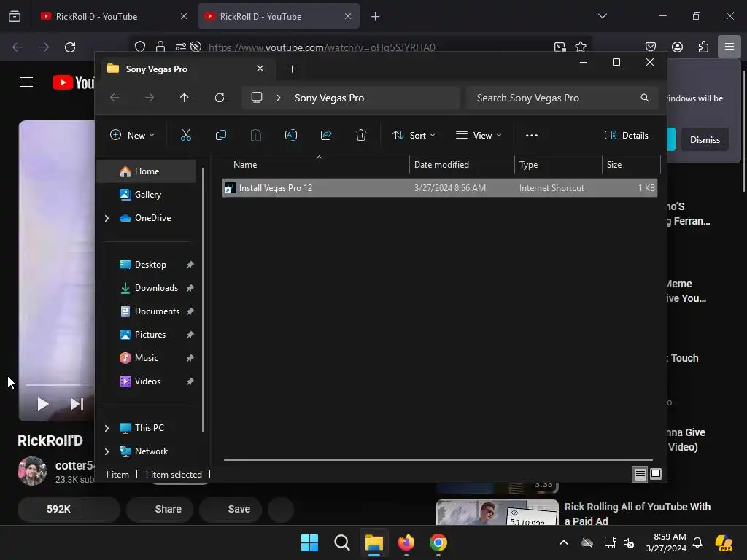
Task: Open the Firefox extensions puzzle icon
Action: click(703, 47)
